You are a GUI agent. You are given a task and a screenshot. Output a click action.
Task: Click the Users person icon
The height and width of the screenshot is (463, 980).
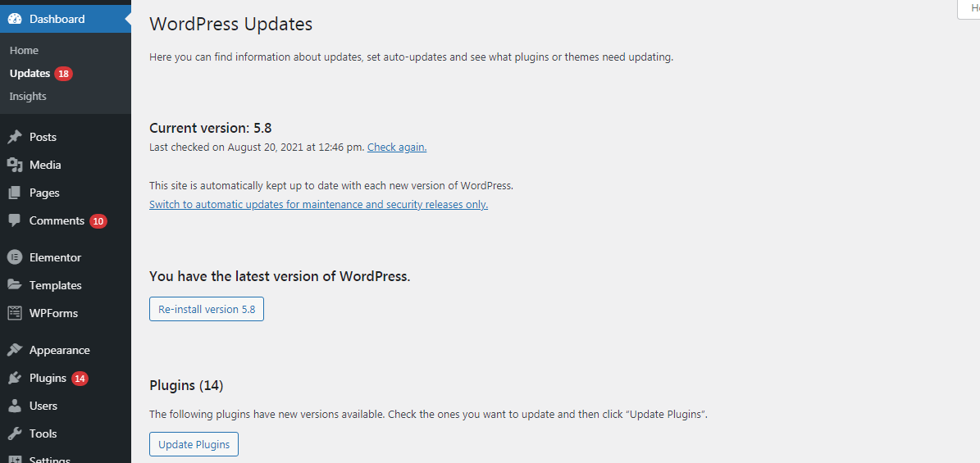click(x=15, y=406)
